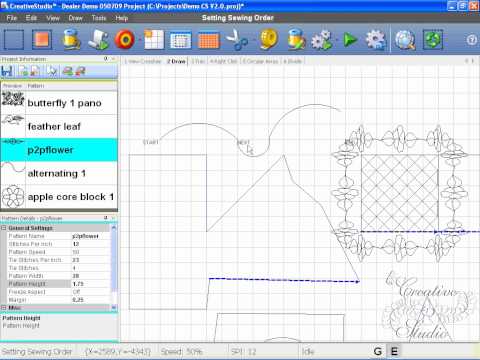Click the help question mark icon
Viewport: 480px width, 360px height.
[x=472, y=40]
